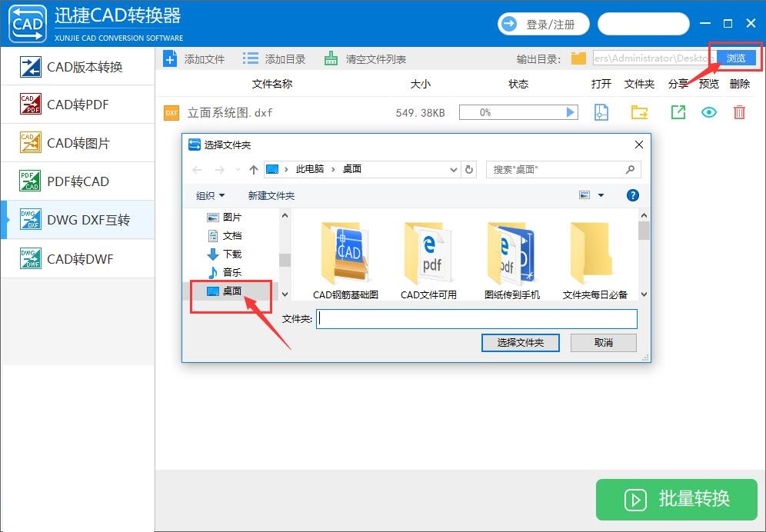
Task: Click 此电脑 in the address breadcrumb
Action: click(310, 169)
